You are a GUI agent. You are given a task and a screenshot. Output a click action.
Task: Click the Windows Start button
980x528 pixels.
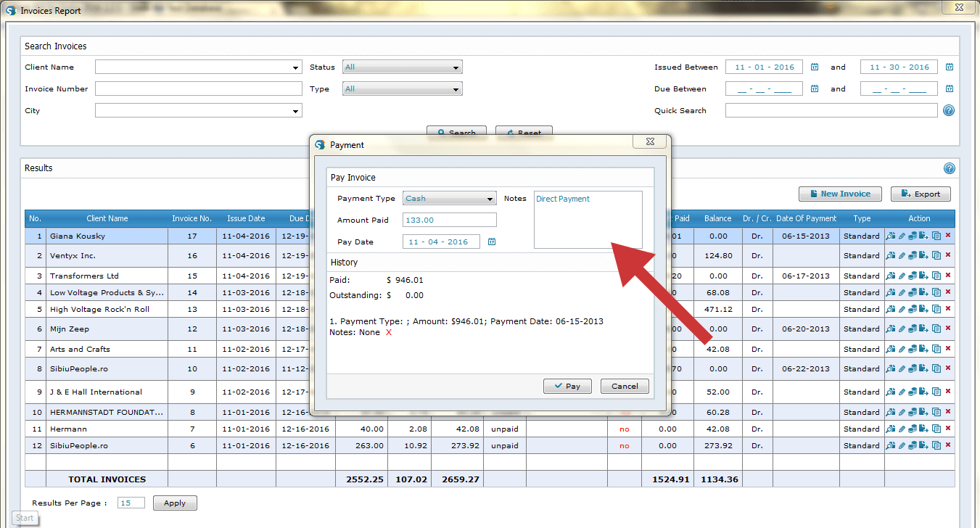[x=25, y=518]
